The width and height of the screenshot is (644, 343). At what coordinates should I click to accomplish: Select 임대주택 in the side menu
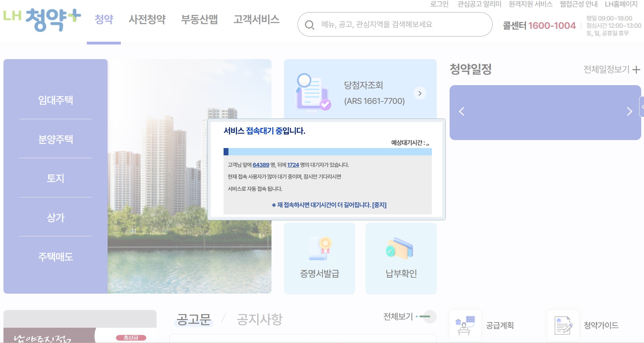pyautogui.click(x=56, y=100)
